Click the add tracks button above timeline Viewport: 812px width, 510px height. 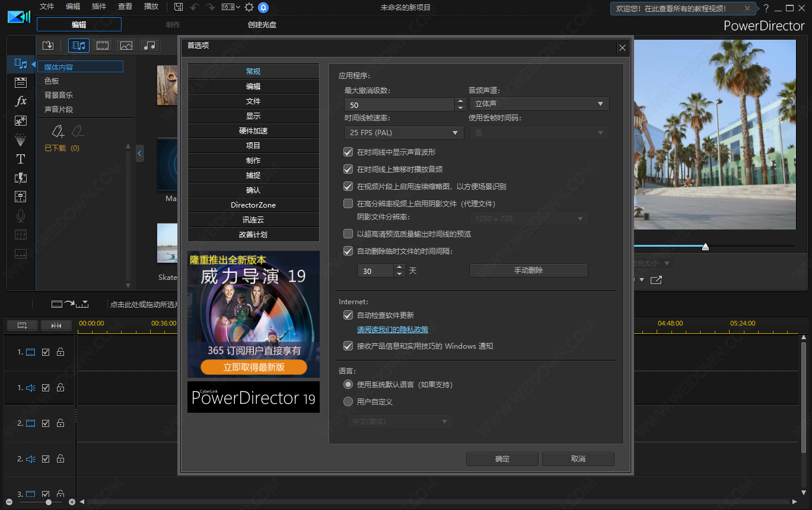pos(23,326)
